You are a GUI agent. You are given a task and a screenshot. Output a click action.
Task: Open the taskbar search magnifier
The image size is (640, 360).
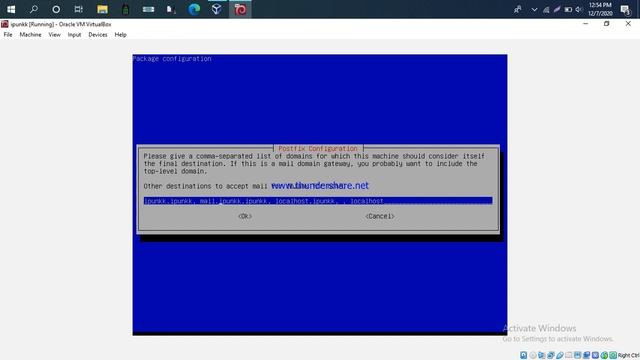pyautogui.click(x=34, y=9)
